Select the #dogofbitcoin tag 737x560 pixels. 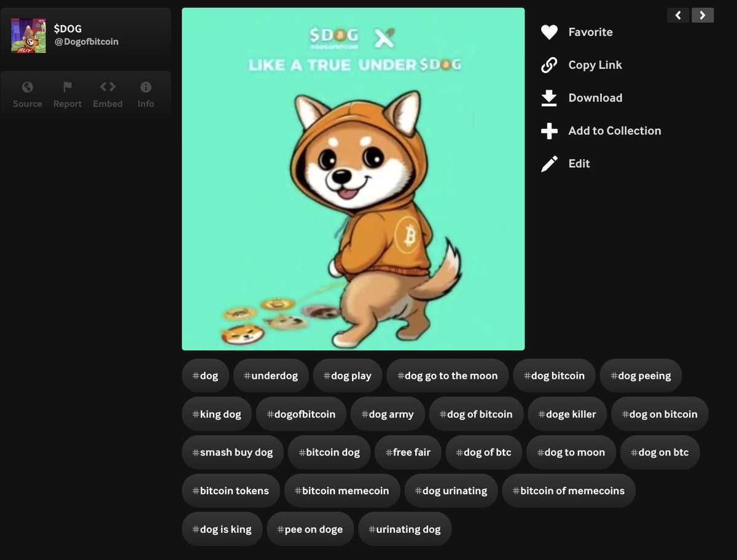tap(301, 414)
